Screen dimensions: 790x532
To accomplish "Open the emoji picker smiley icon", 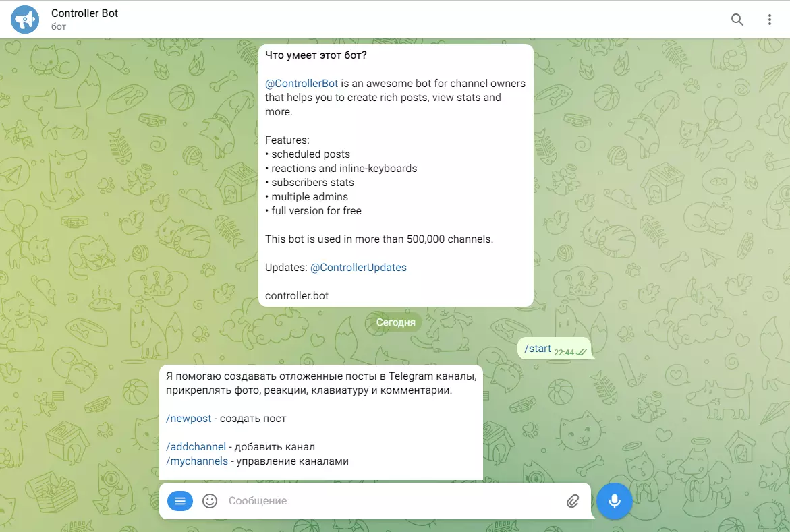I will (x=210, y=501).
